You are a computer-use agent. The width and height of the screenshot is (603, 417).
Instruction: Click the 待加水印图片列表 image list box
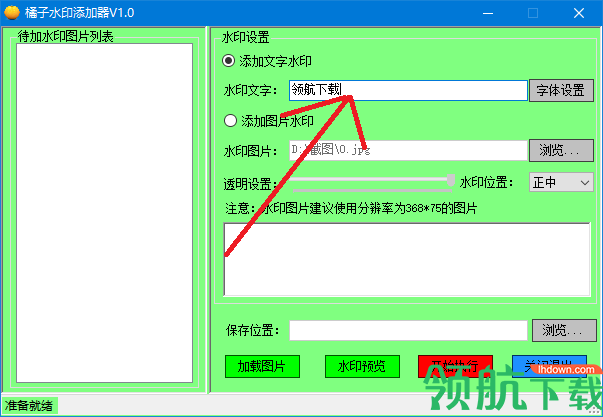pyautogui.click(x=104, y=213)
